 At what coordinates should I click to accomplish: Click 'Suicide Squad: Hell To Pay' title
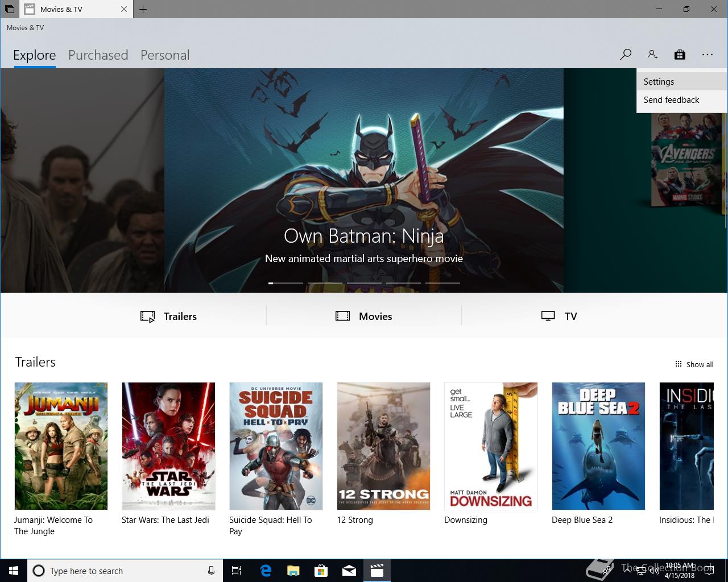point(271,526)
